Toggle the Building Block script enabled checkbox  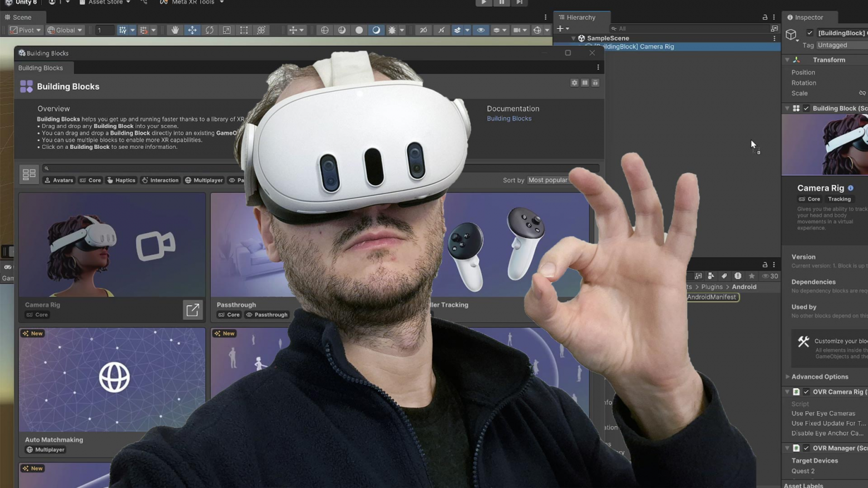click(806, 109)
